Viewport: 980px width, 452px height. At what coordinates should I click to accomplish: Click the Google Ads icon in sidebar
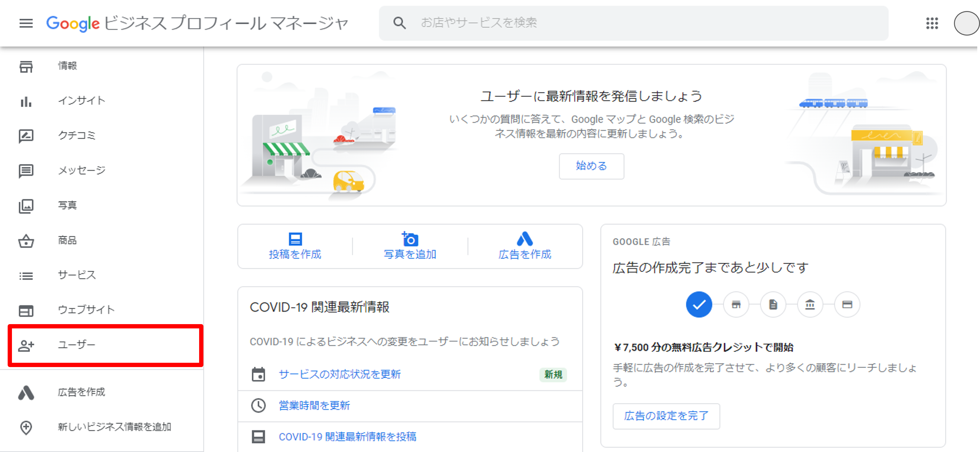coord(26,393)
